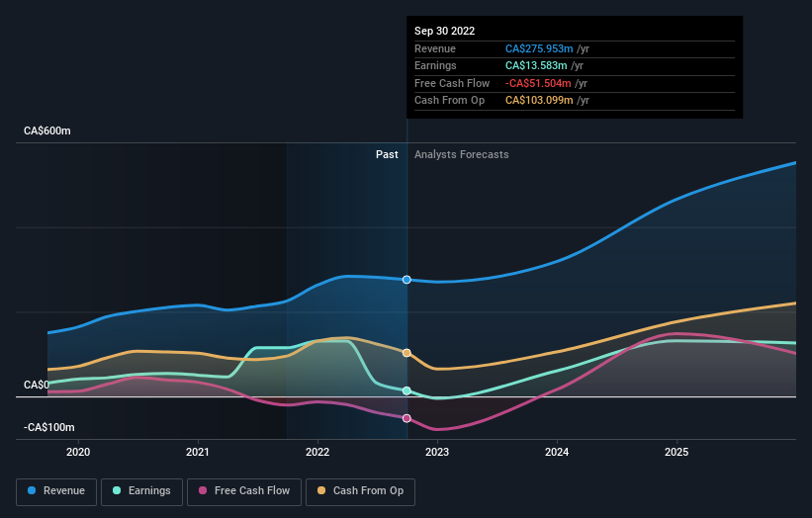The height and width of the screenshot is (518, 812).
Task: Click the Cash From Op label in tooltip
Action: (449, 101)
